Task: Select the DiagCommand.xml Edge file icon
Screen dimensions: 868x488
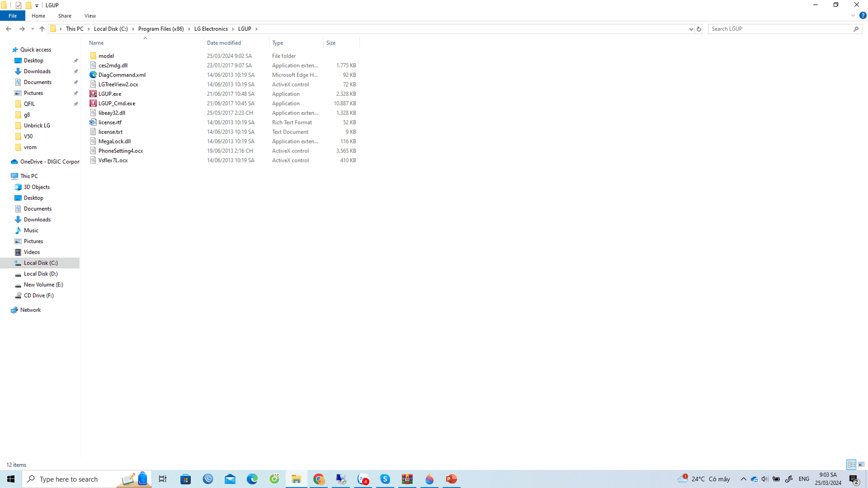Action: 93,75
